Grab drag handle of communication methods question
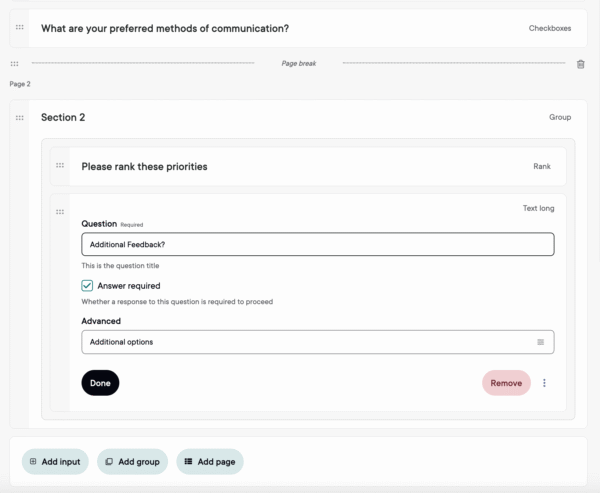The image size is (600, 493). 20,28
